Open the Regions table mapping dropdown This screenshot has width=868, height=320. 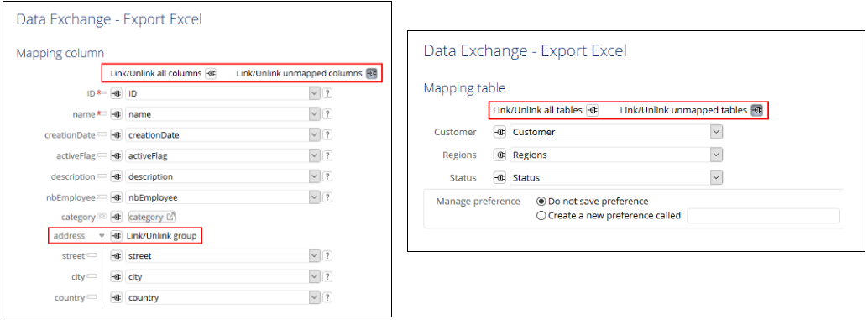(x=716, y=155)
